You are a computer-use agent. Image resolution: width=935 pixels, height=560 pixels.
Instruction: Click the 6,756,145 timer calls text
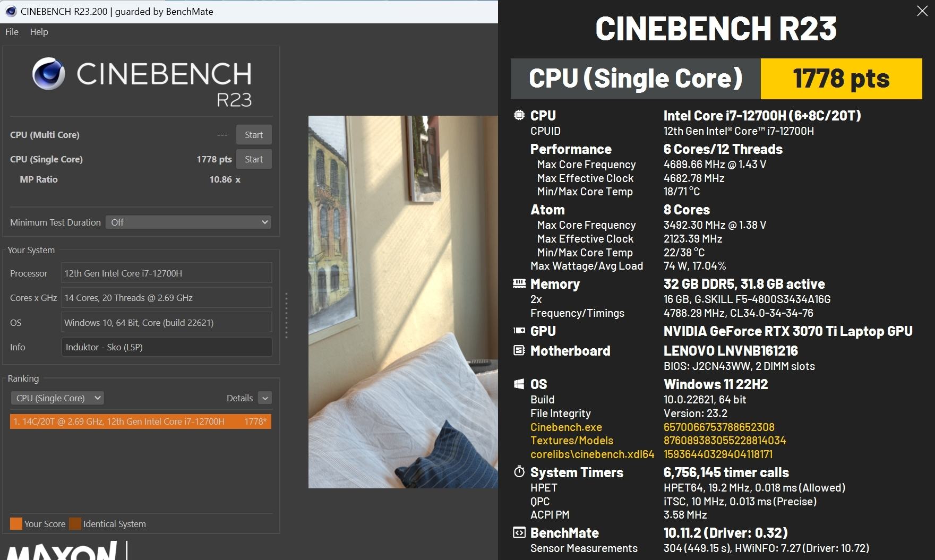(x=726, y=472)
